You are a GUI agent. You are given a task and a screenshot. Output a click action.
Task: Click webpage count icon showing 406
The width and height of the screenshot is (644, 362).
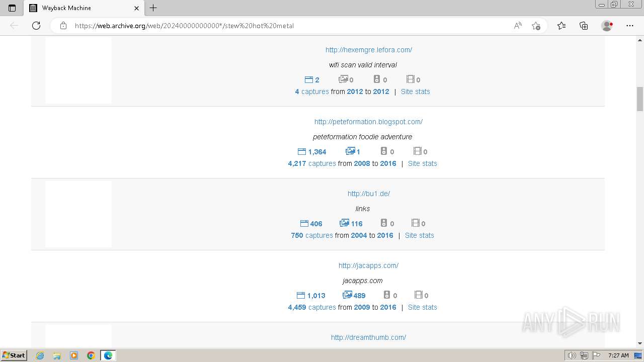click(x=304, y=223)
